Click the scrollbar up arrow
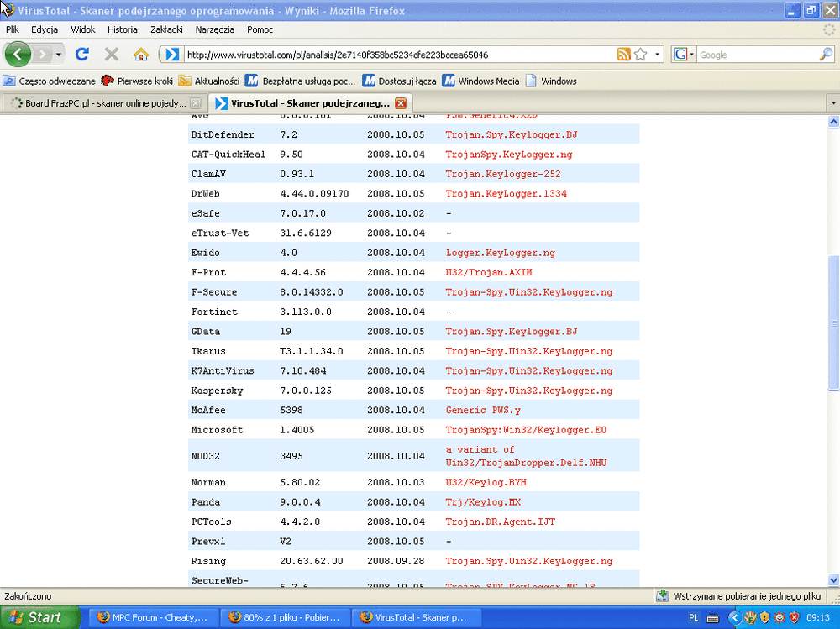This screenshot has width=840, height=629. point(833,122)
